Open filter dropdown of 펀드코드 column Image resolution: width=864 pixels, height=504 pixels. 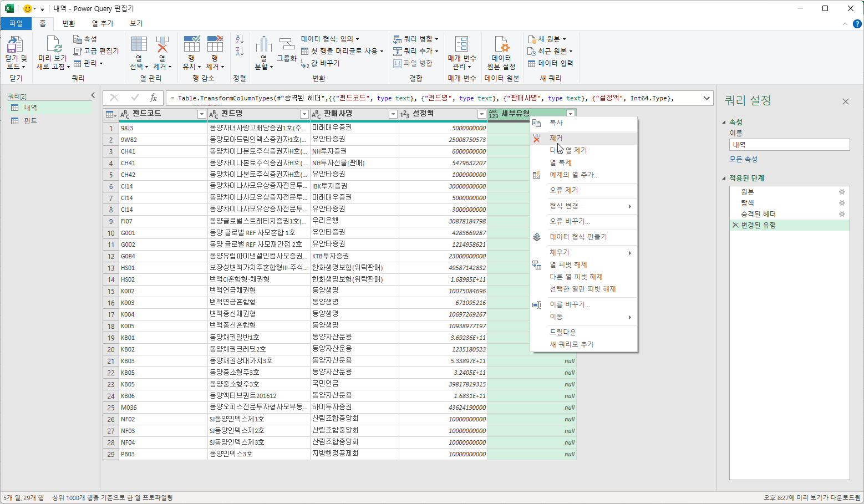coord(202,114)
